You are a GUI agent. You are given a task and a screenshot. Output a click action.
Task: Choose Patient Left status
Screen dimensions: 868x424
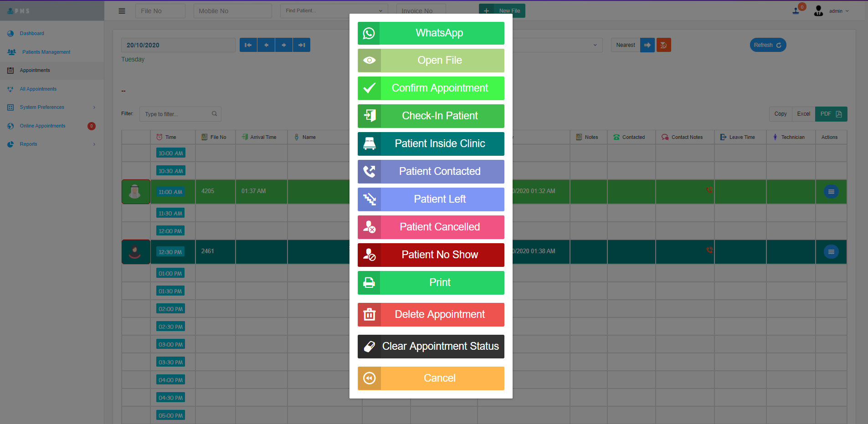click(x=431, y=199)
